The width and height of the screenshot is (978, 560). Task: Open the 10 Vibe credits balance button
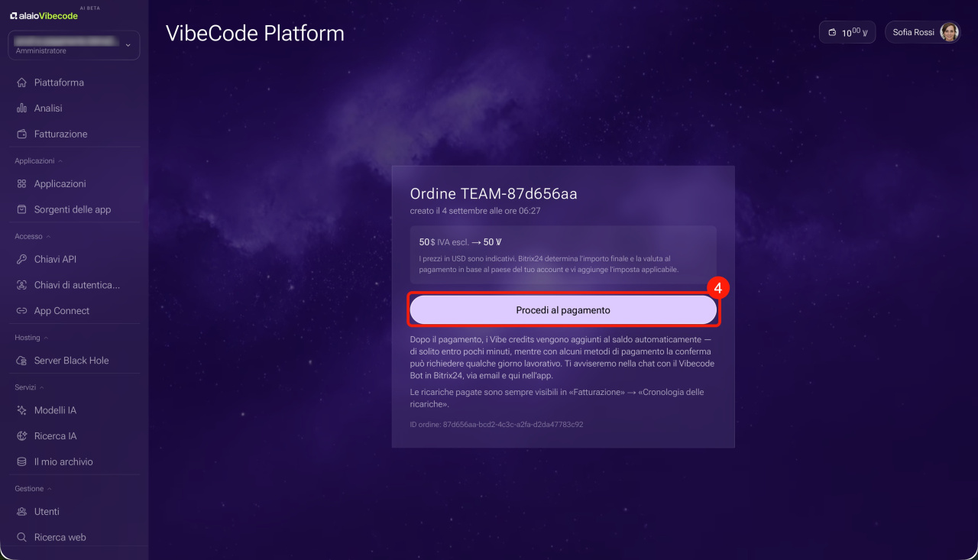tap(847, 32)
